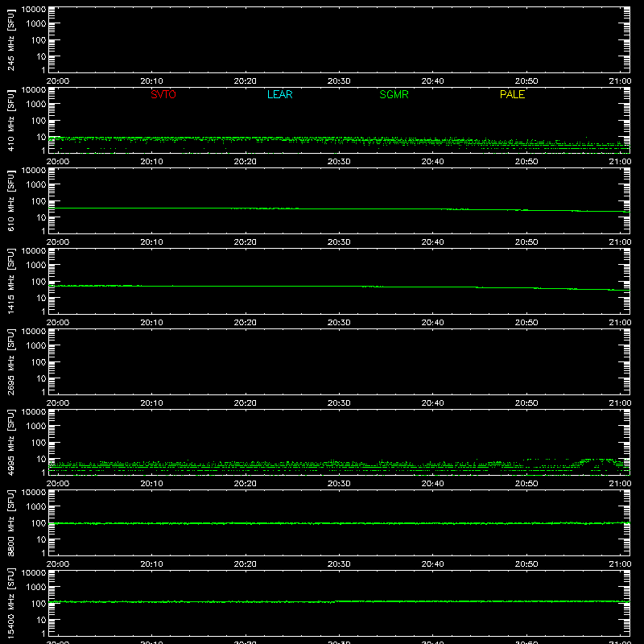Screen dimensions: 644x644
Task: Click the green SGMR station label
Action: pyautogui.click(x=394, y=94)
